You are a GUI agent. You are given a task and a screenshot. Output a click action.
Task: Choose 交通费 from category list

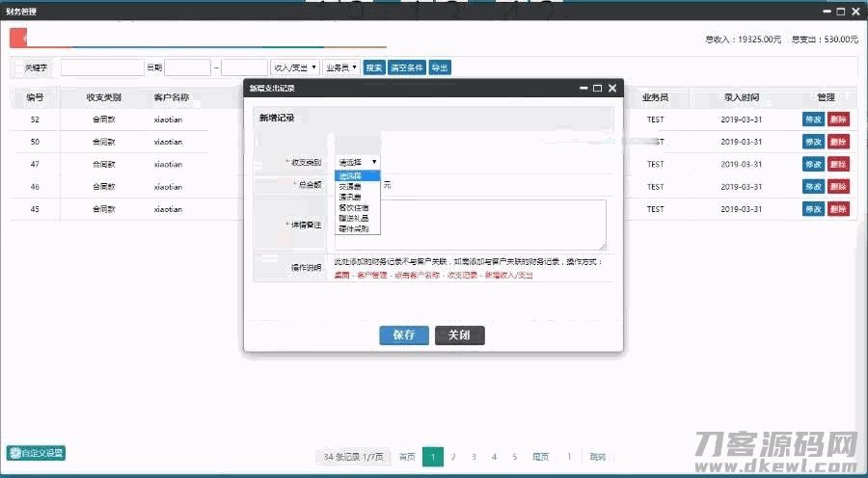[x=350, y=186]
